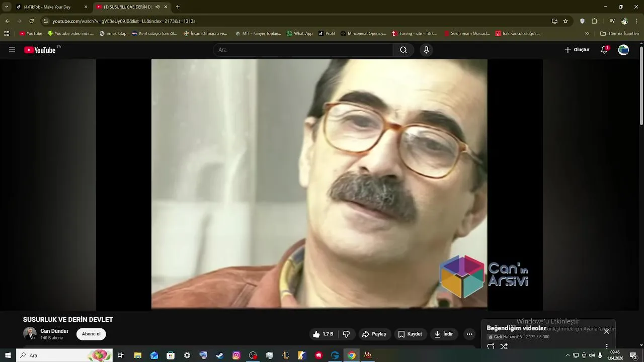Image resolution: width=644 pixels, height=362 pixels.
Task: Click the Windows taskbar search box
Action: click(64, 355)
